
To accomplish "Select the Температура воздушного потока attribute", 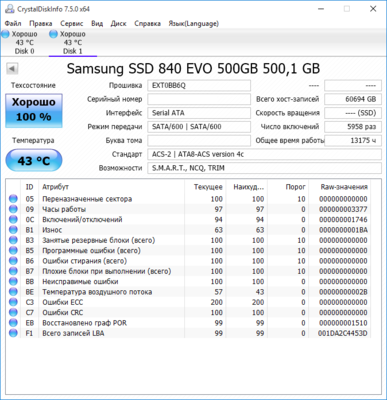I will [x=97, y=292].
